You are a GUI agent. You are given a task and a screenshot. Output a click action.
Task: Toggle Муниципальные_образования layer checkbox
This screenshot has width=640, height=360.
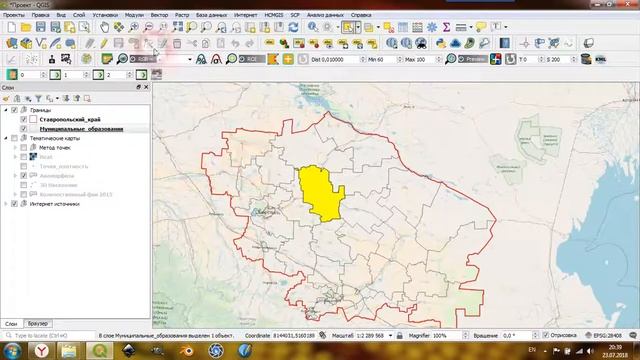(x=24, y=129)
